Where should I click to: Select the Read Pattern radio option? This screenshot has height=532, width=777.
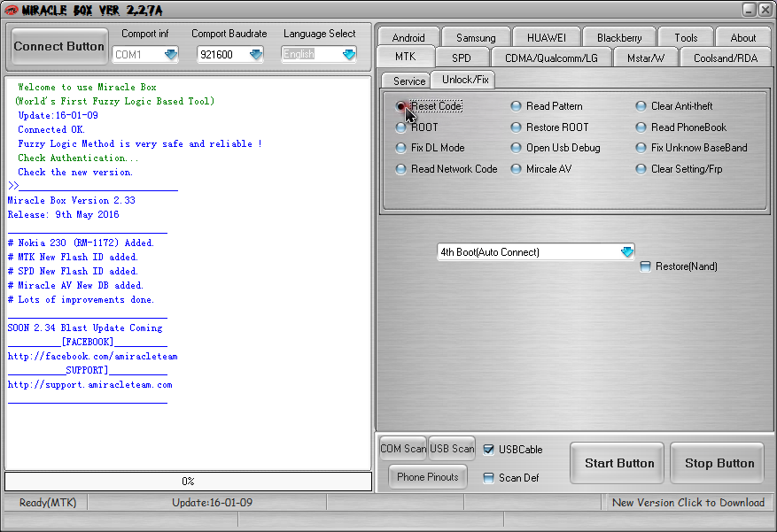[x=547, y=106]
